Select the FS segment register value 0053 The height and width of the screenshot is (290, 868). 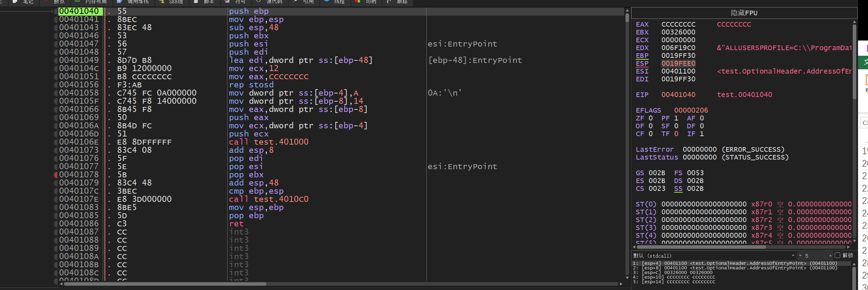(695, 173)
